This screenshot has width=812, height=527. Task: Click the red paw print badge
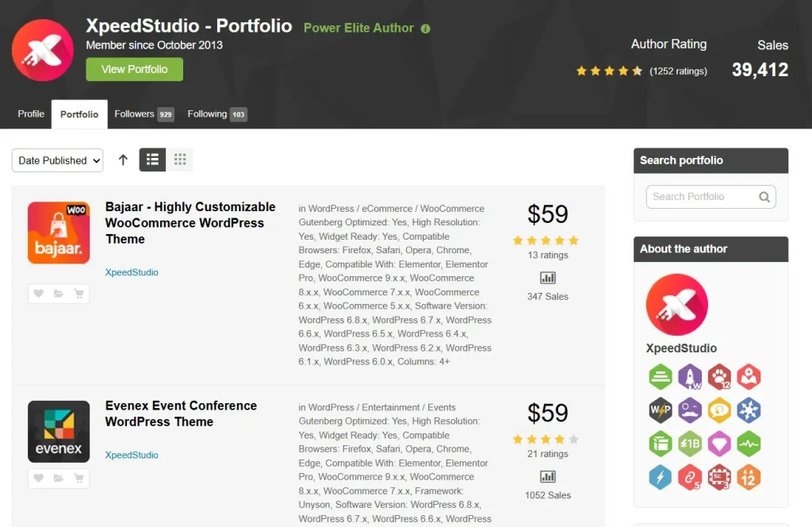[719, 376]
